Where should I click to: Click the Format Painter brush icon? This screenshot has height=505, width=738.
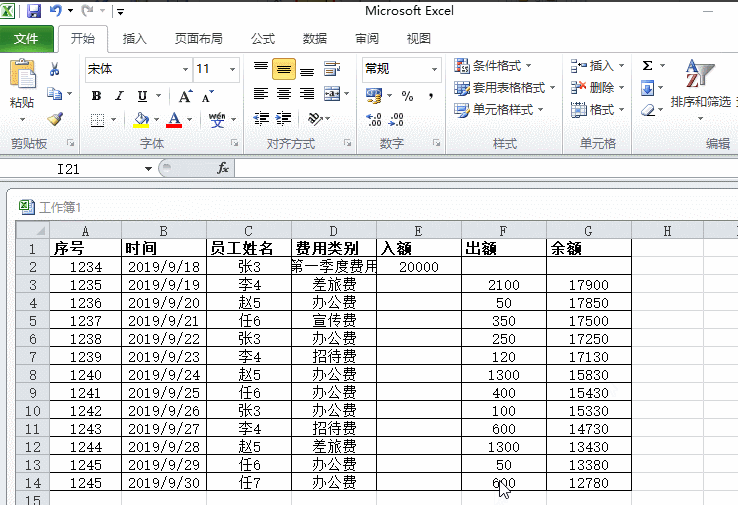click(55, 118)
